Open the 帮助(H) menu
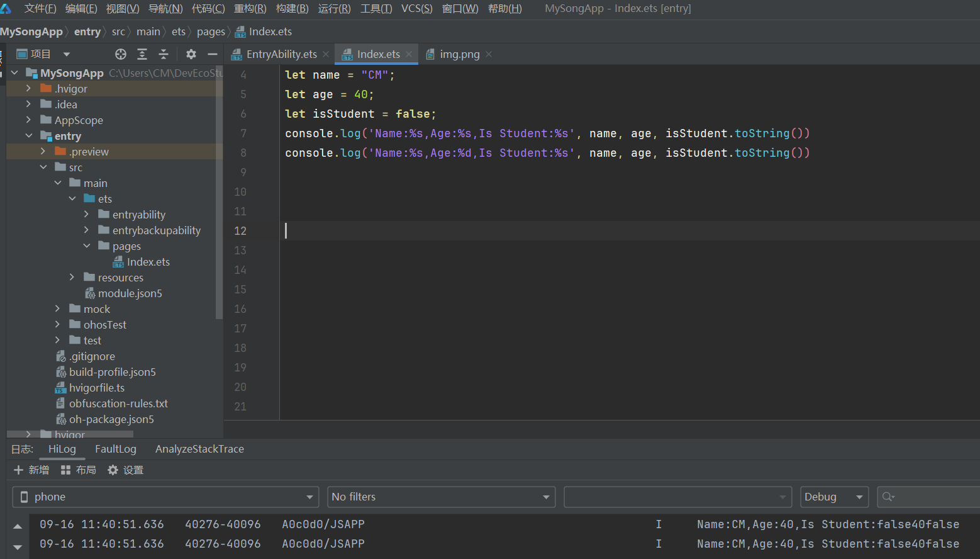 point(505,9)
